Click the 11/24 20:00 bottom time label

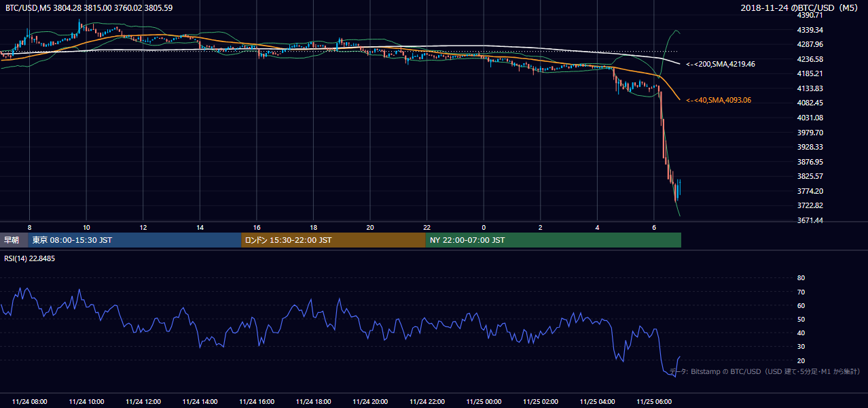click(x=370, y=402)
